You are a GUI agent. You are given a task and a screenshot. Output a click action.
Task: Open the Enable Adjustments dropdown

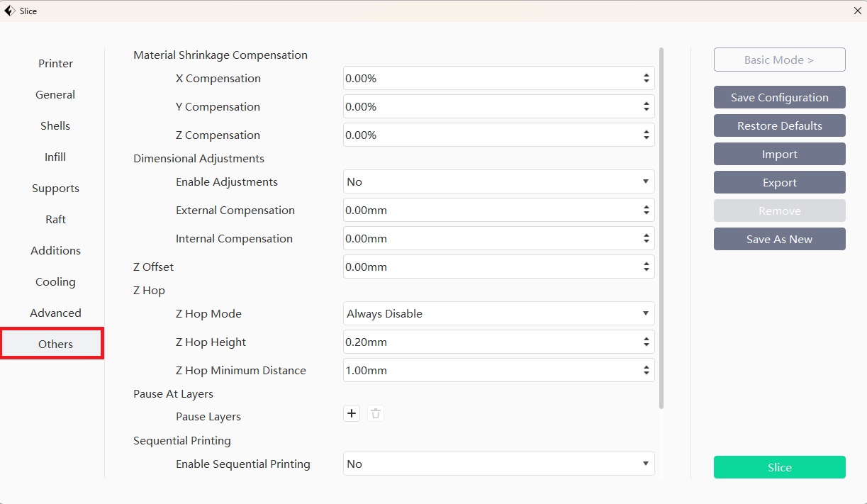(x=498, y=181)
